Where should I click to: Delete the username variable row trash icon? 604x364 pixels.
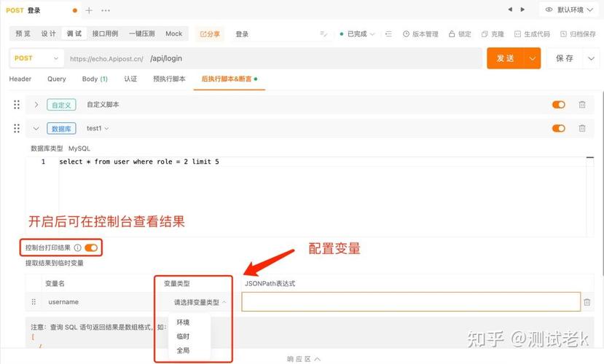[x=587, y=302]
